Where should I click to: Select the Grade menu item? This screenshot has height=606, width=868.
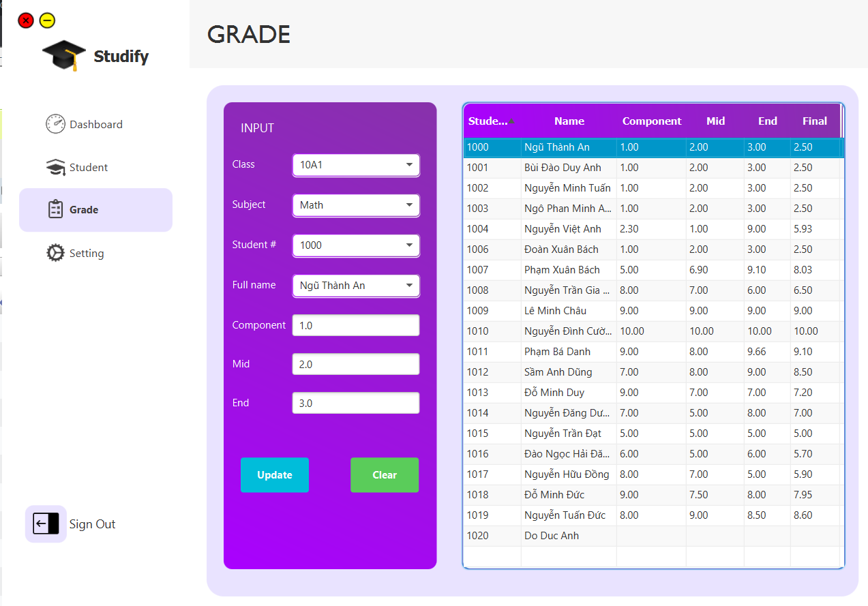pos(95,210)
